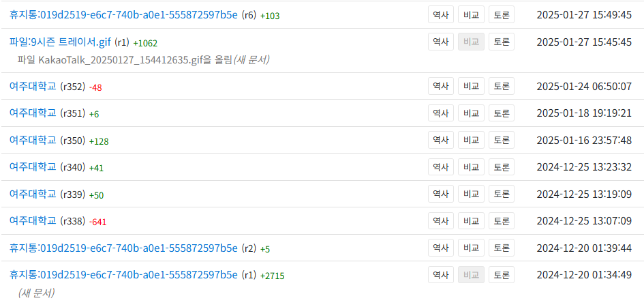The height and width of the screenshot is (305, 644).
Task: Open history for 여주대학교 r339
Action: (440, 194)
